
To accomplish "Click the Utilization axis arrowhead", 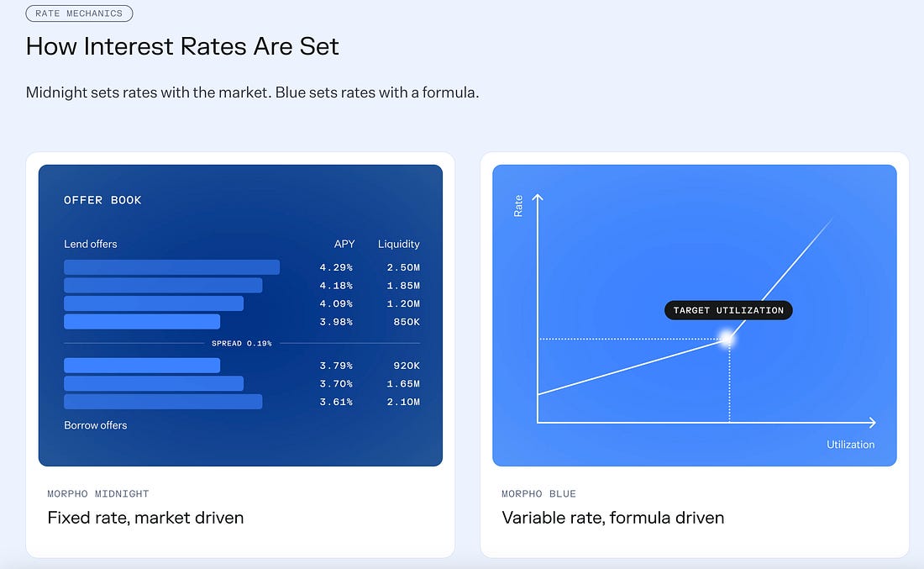I will point(872,422).
